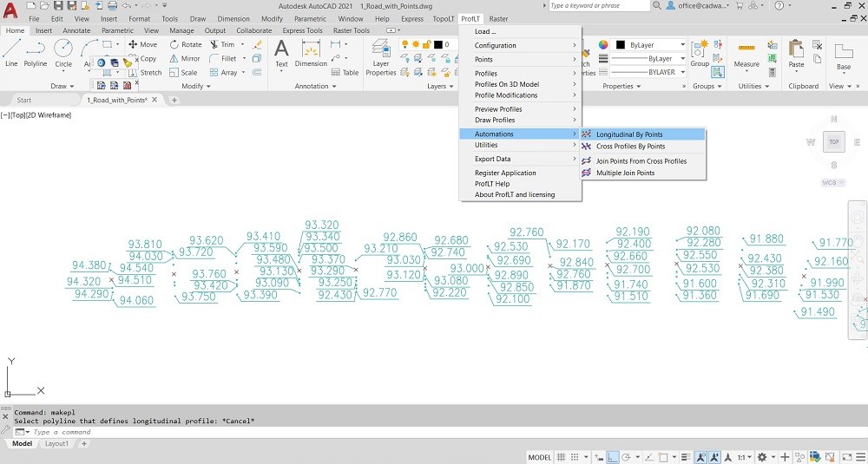Toggle MODEL space button in status bar
The height and width of the screenshot is (464, 868).
[x=539, y=457]
